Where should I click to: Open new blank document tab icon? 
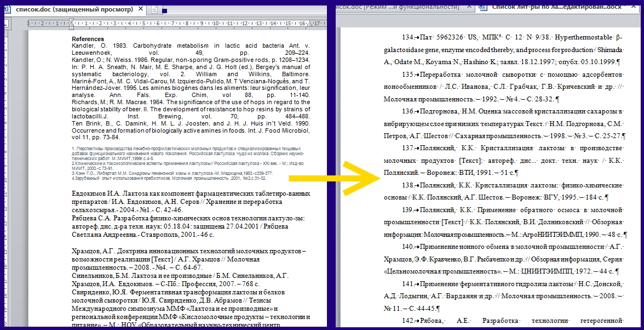pos(154,9)
